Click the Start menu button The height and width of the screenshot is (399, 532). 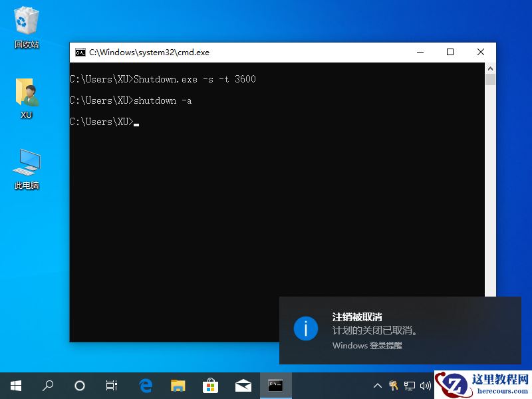15,386
